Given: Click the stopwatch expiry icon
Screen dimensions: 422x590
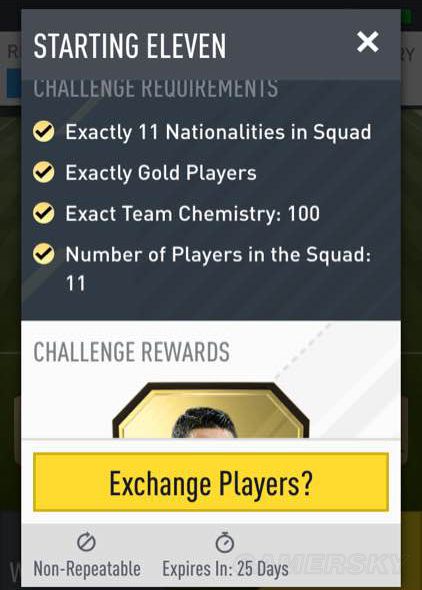Looking at the screenshot, I should (225, 542).
